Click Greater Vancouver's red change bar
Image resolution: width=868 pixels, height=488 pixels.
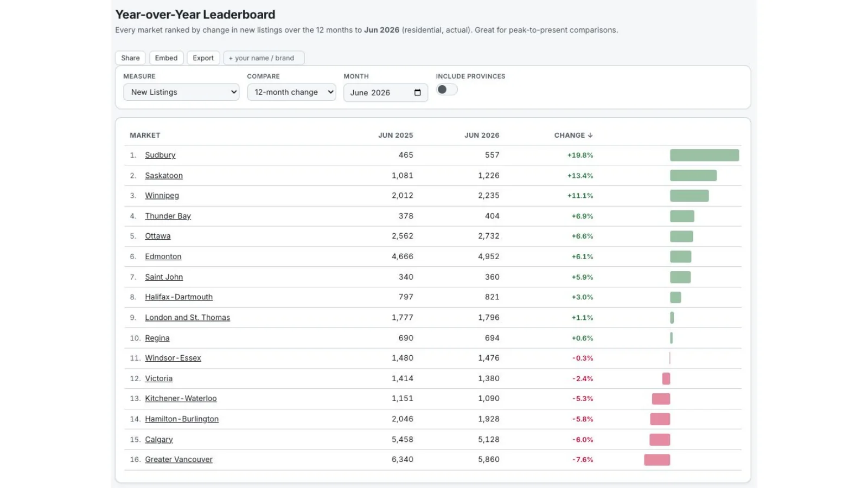pyautogui.click(x=657, y=460)
